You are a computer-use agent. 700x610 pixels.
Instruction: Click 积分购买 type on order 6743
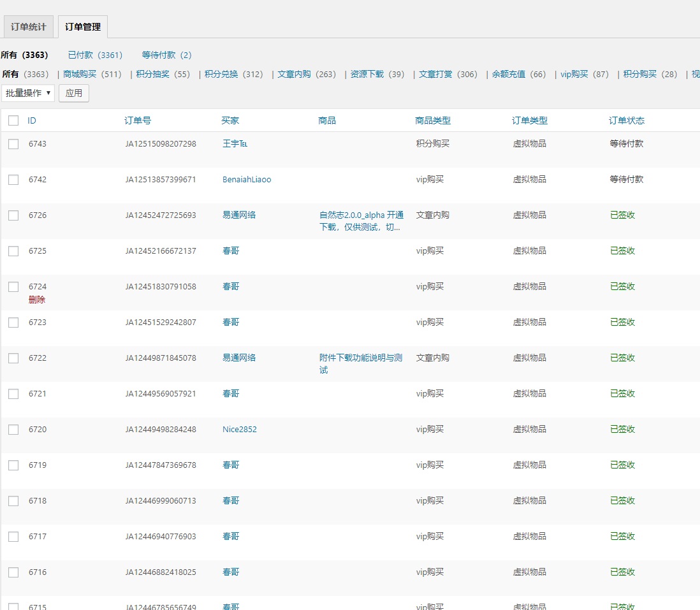point(433,143)
